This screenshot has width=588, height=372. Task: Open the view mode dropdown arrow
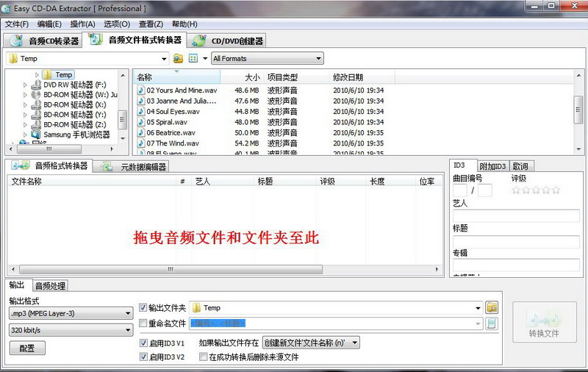(x=205, y=59)
